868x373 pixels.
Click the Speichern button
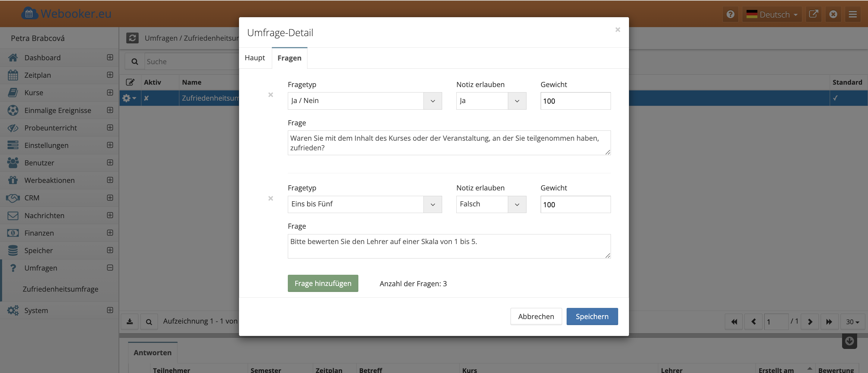click(592, 316)
